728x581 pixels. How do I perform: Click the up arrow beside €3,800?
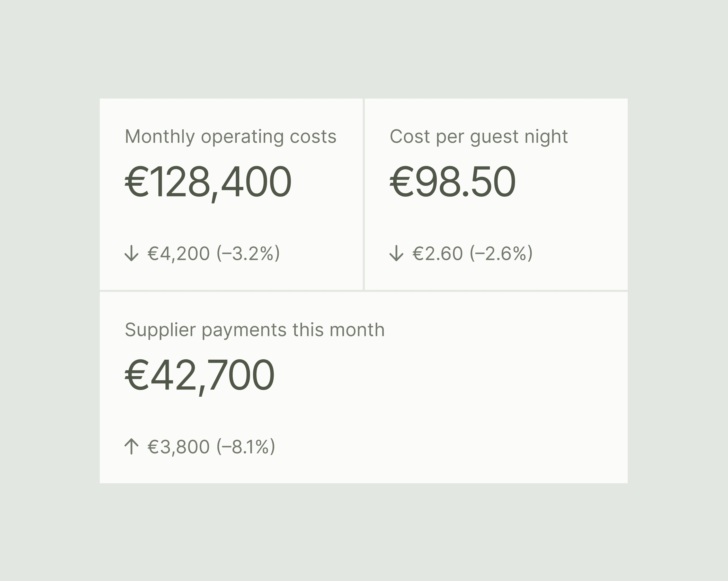point(131,447)
